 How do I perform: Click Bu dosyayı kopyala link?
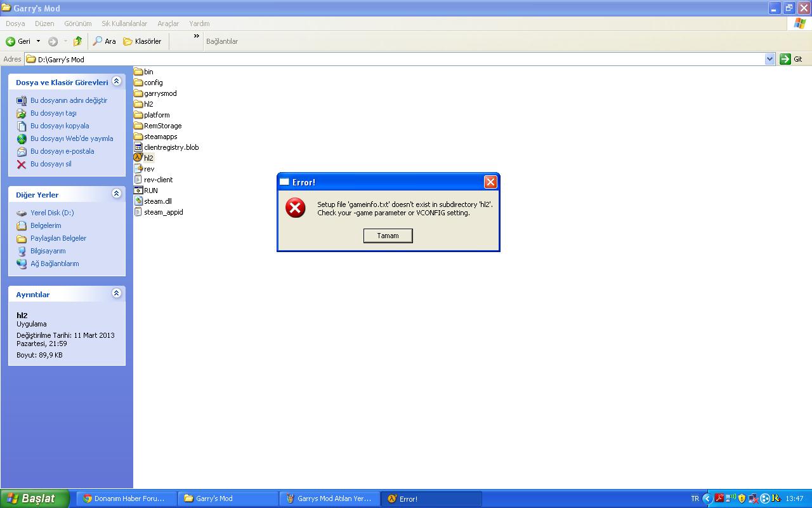click(60, 126)
